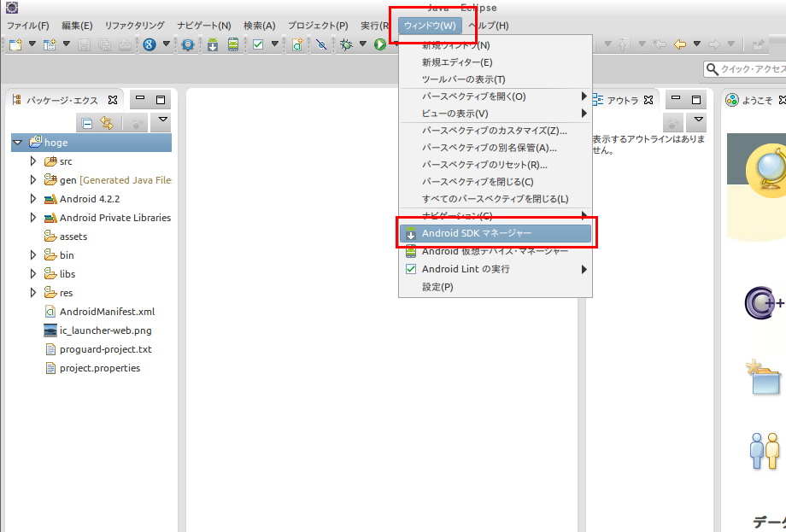
Task: Click the Debug bug icon
Action: pos(346,44)
